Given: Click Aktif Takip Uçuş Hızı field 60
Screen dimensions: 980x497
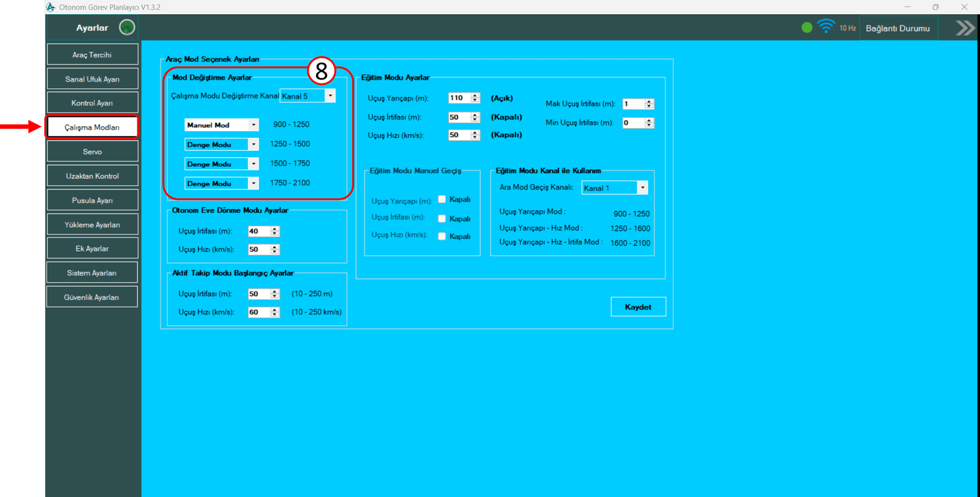Looking at the screenshot, I should pos(259,312).
